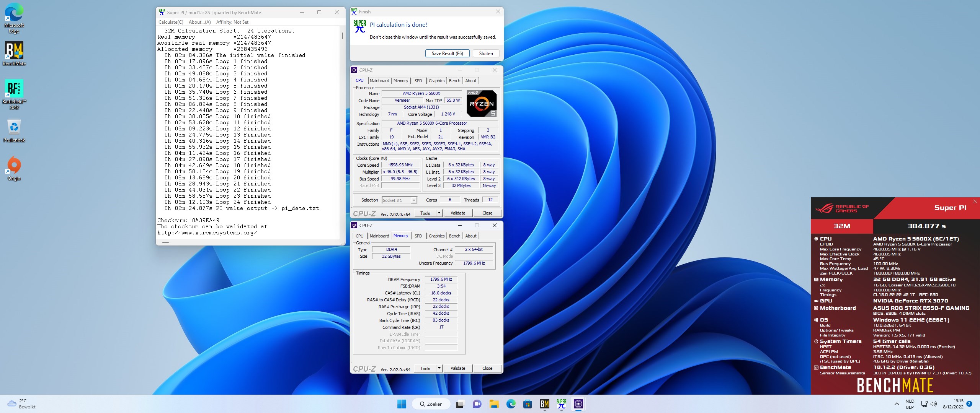
Task: Click Super PI title bar icon
Action: [162, 12]
